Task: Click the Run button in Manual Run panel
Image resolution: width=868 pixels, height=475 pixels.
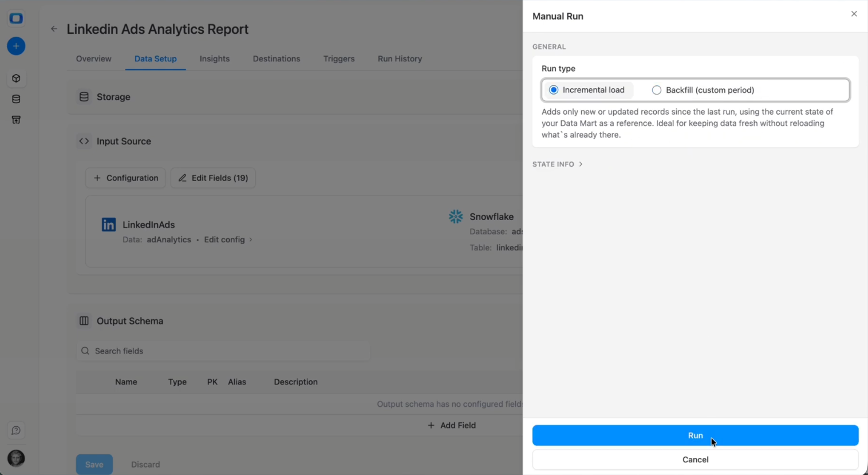Action: tap(695, 435)
